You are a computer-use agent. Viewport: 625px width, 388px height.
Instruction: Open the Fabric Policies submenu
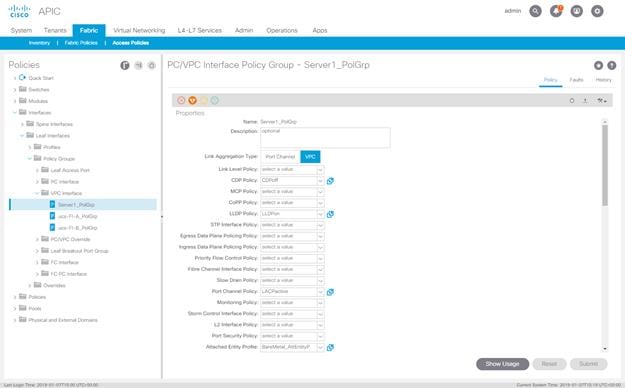(x=81, y=43)
